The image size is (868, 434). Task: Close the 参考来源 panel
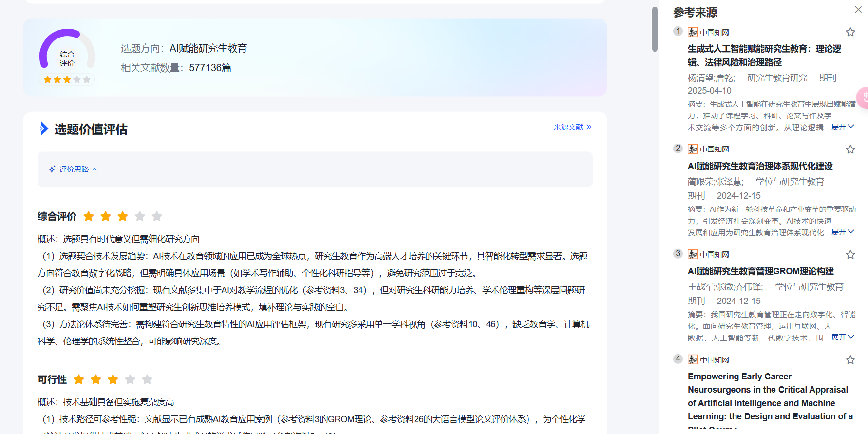coord(858,10)
